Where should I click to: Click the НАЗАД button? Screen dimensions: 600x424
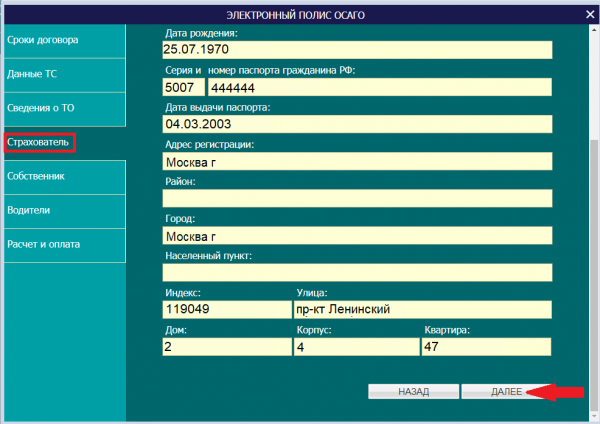(x=413, y=391)
